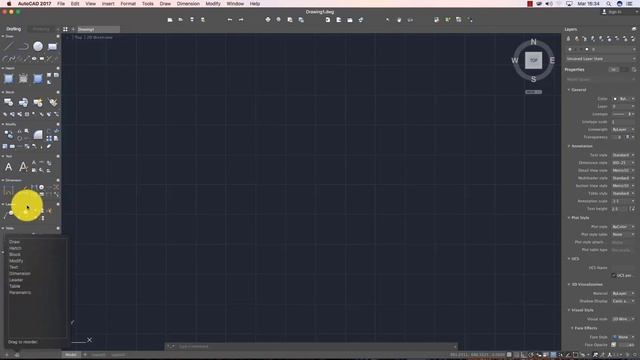Toggle the Text panel lock button
Image resolution: width=640 pixels, height=360 pixels.
point(58,156)
